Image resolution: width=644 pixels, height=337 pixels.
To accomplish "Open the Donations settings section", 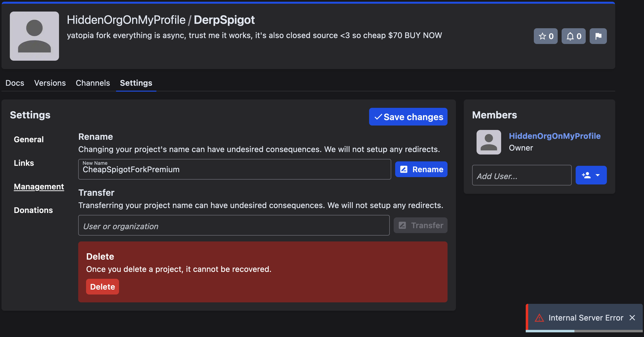I will point(33,210).
